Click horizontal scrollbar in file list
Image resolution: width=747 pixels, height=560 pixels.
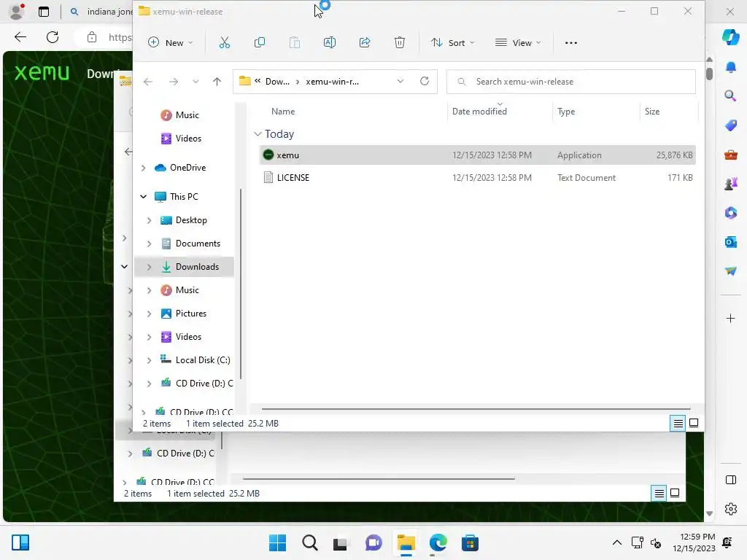(476, 408)
